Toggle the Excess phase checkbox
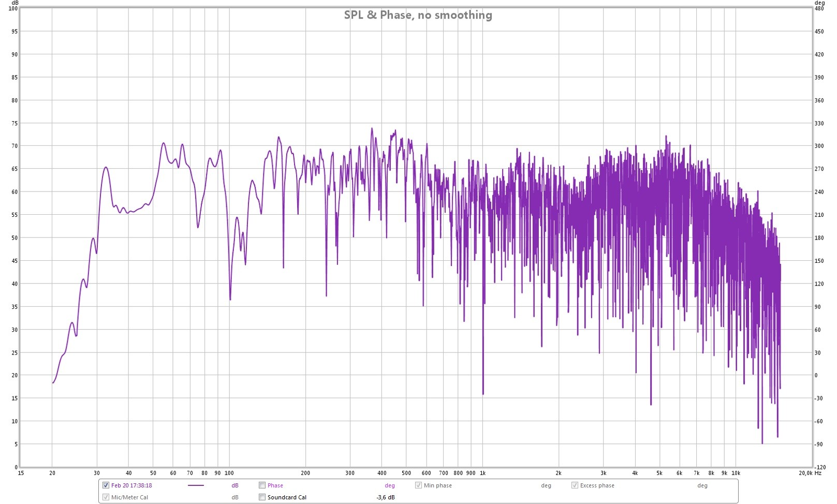837x504 pixels. (575, 485)
